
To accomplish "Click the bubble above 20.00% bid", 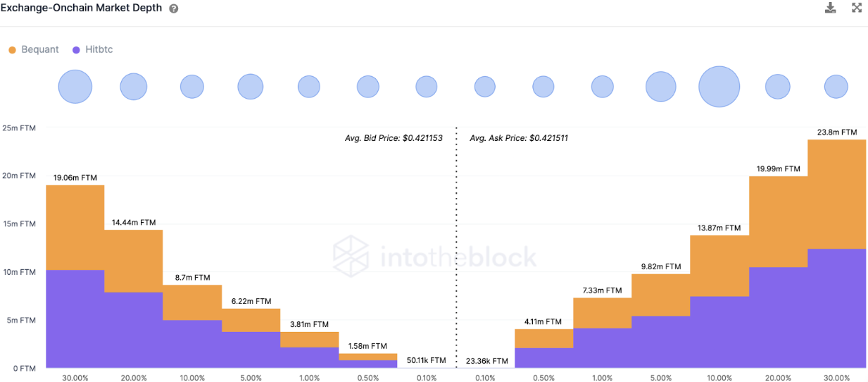I will click(134, 87).
